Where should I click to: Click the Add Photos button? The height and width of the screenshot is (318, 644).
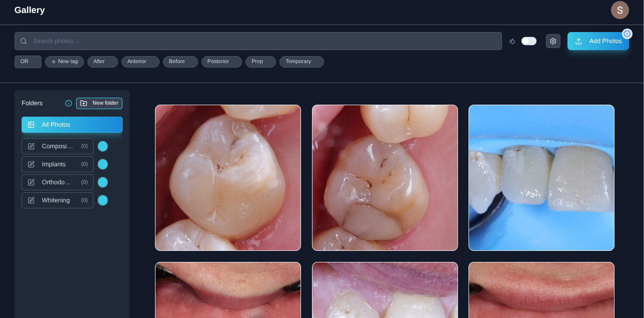tap(598, 41)
